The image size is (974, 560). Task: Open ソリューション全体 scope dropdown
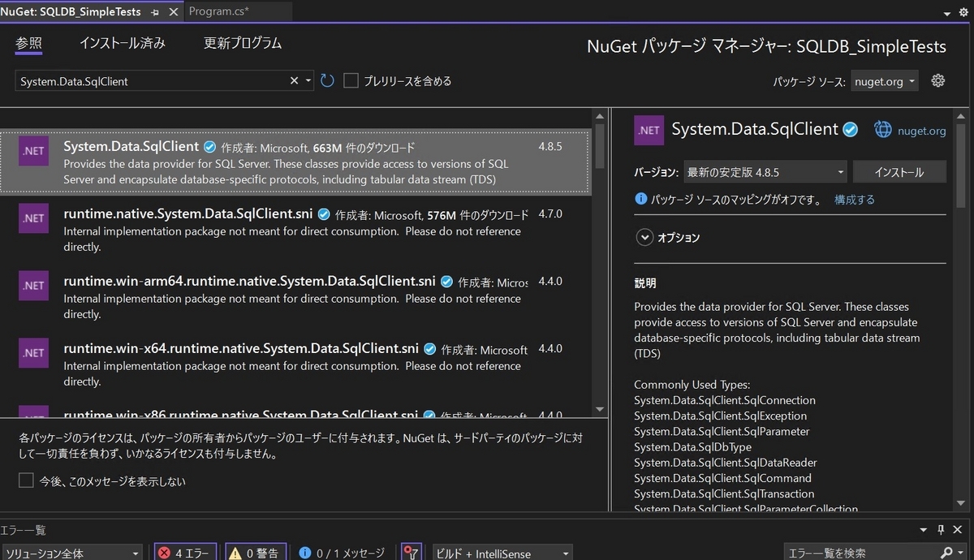71,553
